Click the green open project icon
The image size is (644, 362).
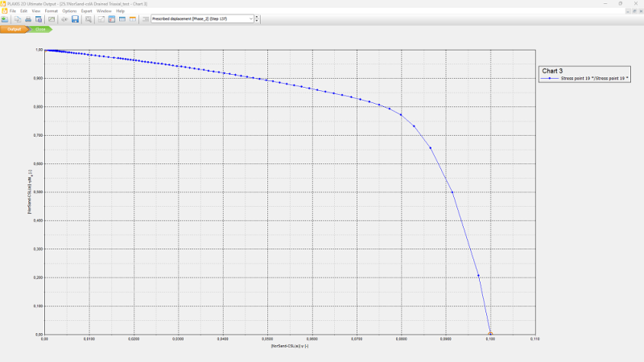(x=5, y=19)
